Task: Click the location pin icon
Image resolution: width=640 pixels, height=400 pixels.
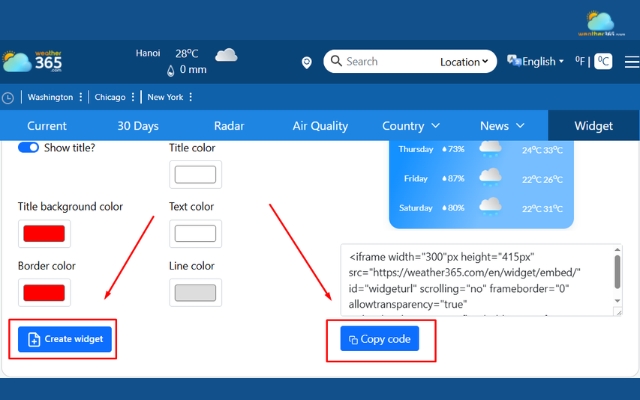Action: click(x=307, y=62)
